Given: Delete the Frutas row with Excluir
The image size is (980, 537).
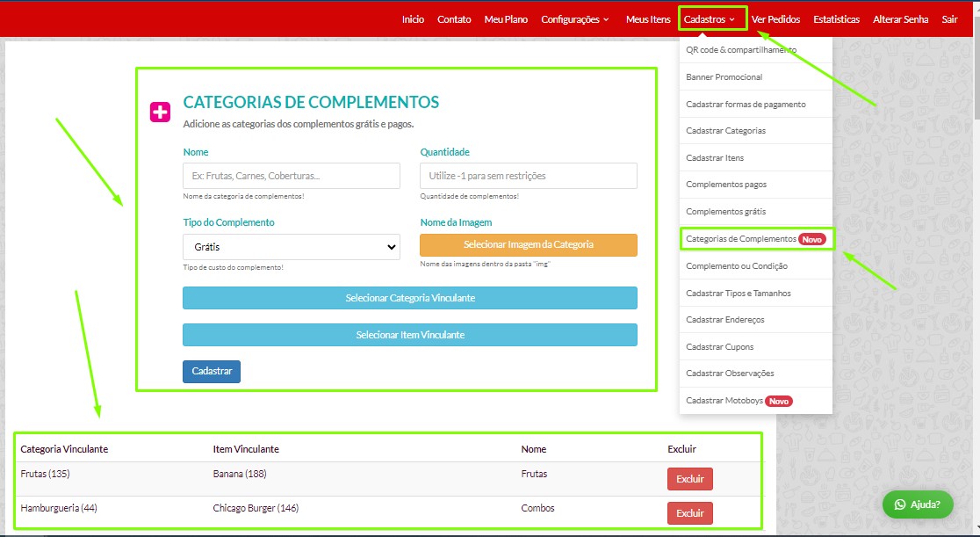Looking at the screenshot, I should click(689, 479).
